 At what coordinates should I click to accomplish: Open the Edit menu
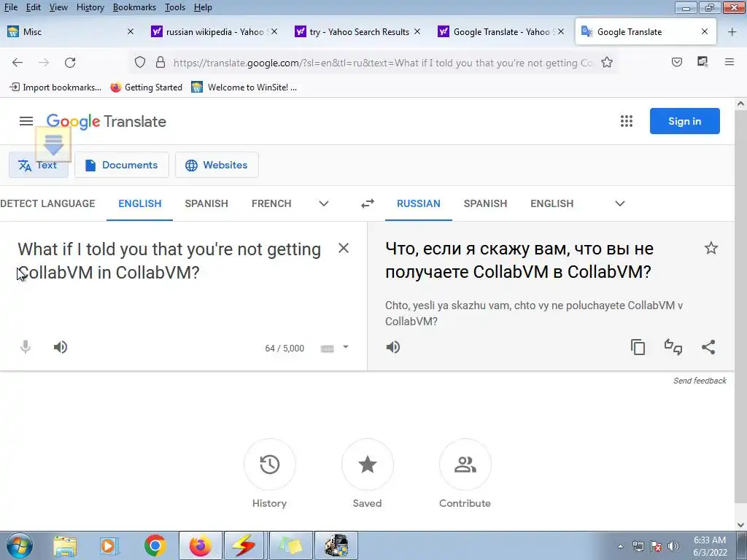[34, 7]
